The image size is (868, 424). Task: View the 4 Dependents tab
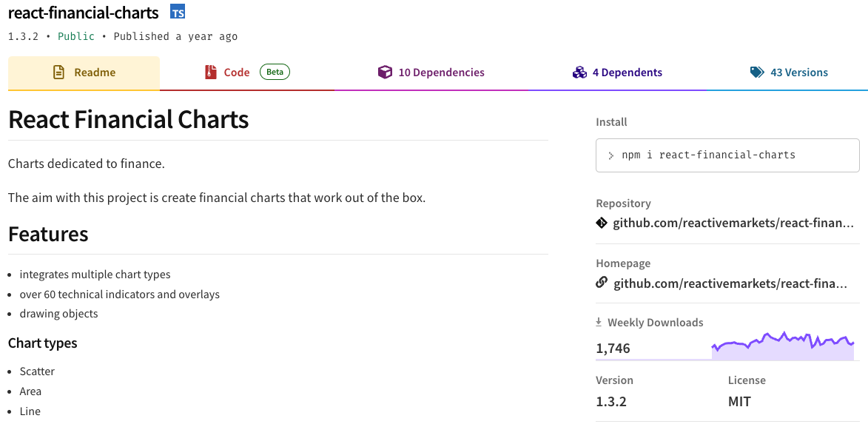(617, 73)
